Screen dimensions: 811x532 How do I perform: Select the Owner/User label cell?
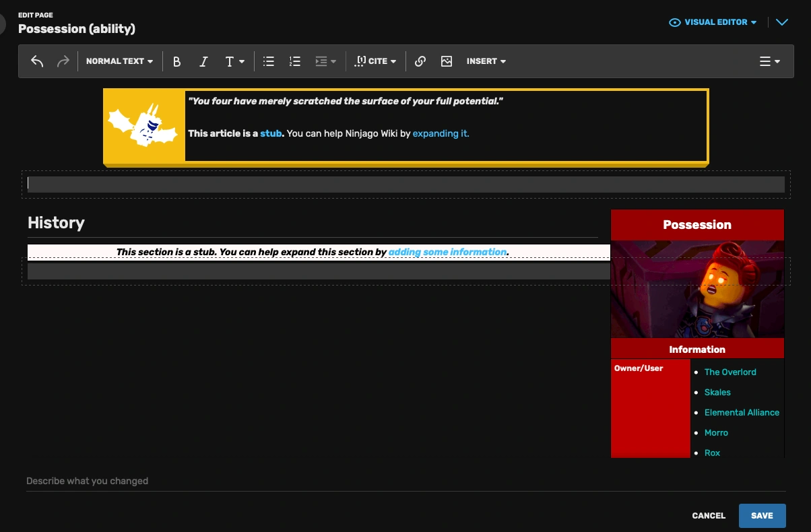651,408
